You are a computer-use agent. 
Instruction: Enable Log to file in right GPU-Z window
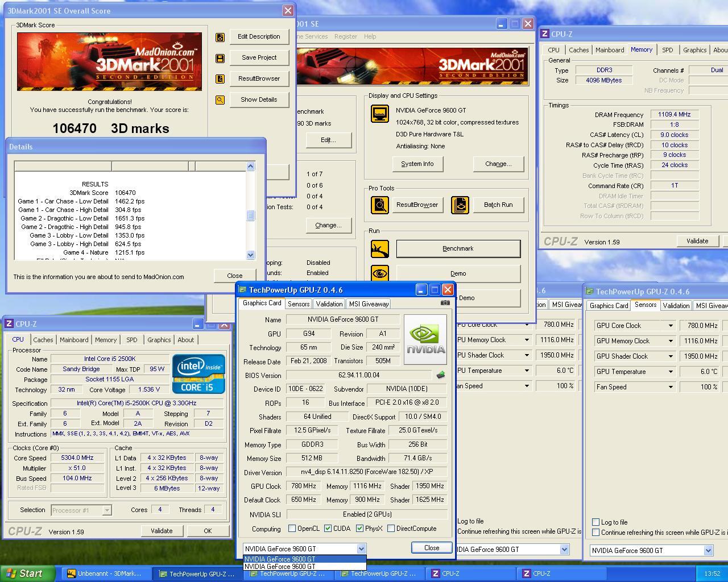596,522
